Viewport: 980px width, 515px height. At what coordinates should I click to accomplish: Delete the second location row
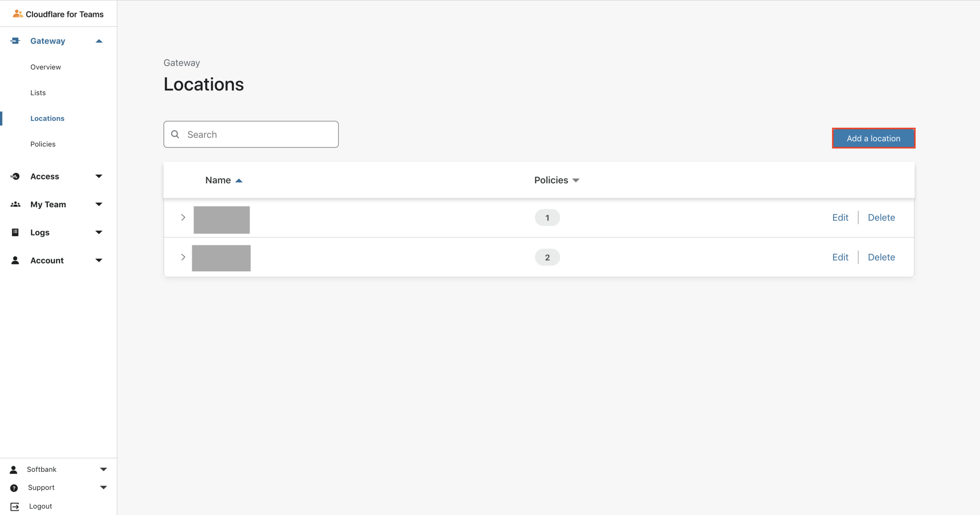tap(881, 257)
